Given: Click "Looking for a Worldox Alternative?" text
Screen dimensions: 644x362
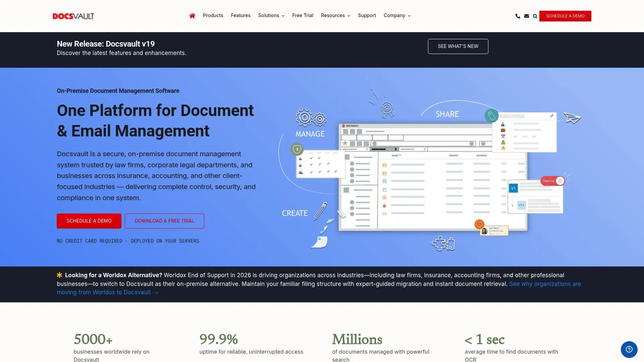Looking at the screenshot, I should (x=114, y=275).
